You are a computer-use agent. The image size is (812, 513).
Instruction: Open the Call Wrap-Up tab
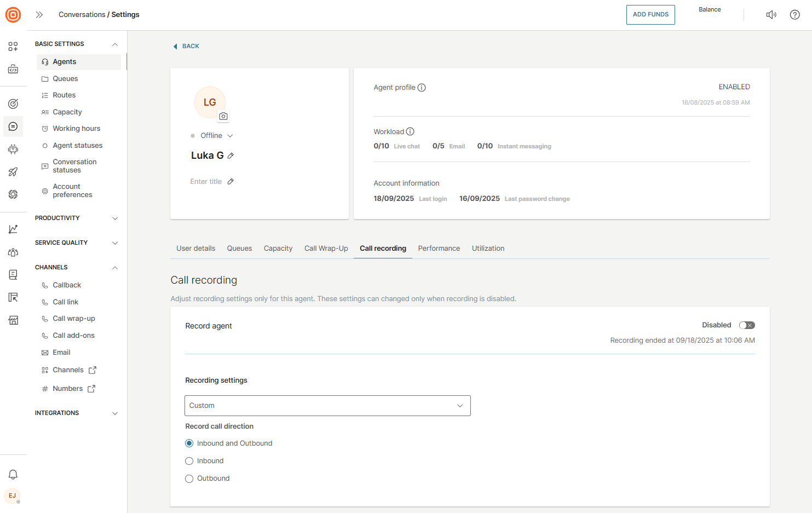coord(326,249)
